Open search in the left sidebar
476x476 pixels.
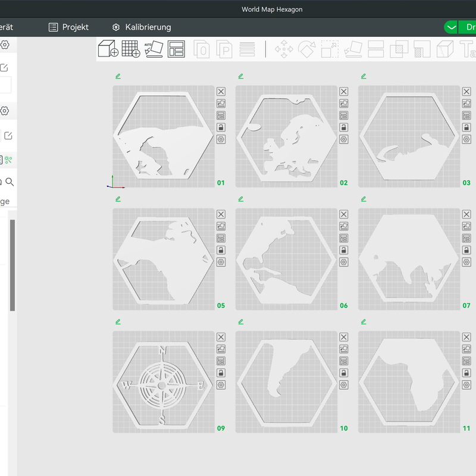tap(10, 182)
